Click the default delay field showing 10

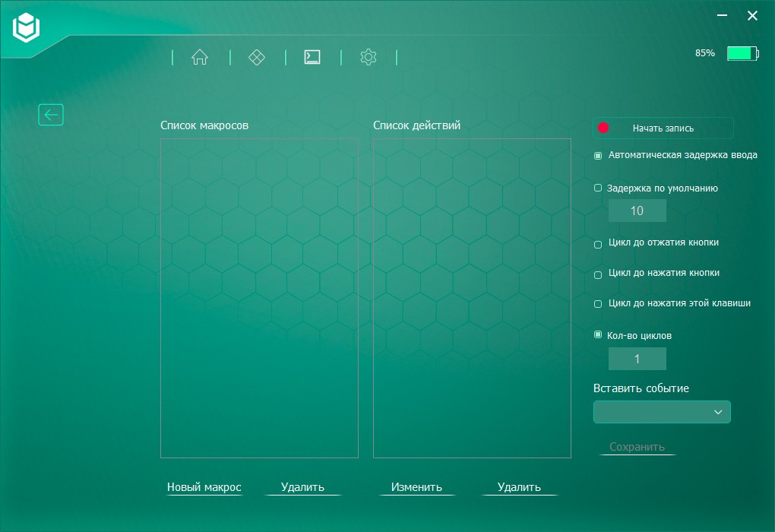tap(637, 211)
